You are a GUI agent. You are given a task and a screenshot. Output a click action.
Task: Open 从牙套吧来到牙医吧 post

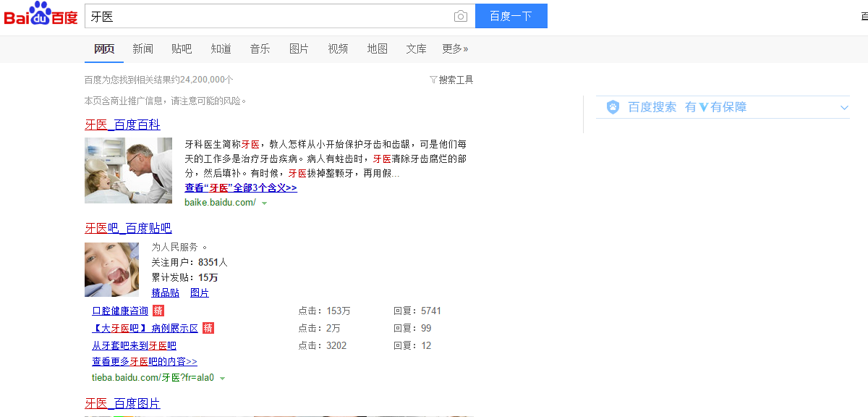134,345
